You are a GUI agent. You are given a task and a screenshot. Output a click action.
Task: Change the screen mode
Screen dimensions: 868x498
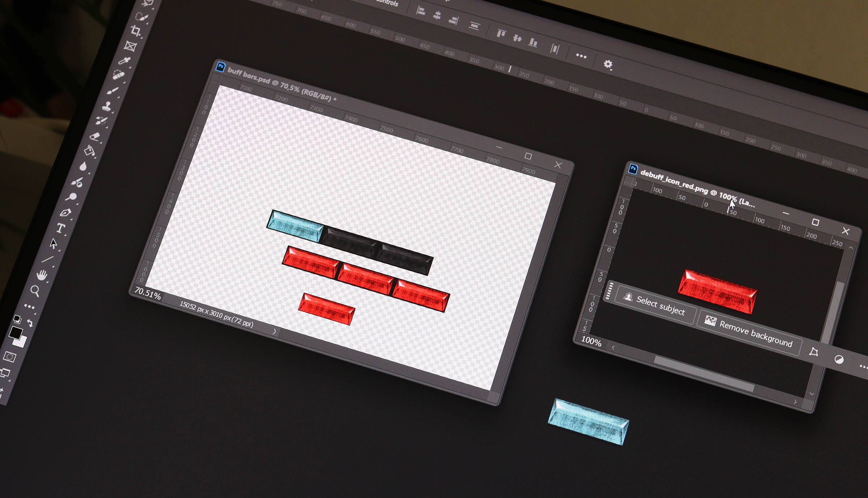(x=4, y=373)
